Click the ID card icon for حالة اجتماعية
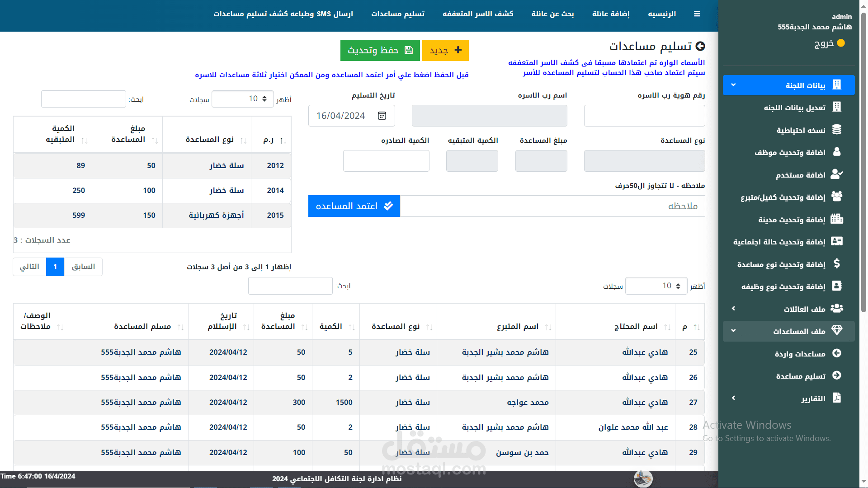The width and height of the screenshot is (868, 488). click(837, 241)
